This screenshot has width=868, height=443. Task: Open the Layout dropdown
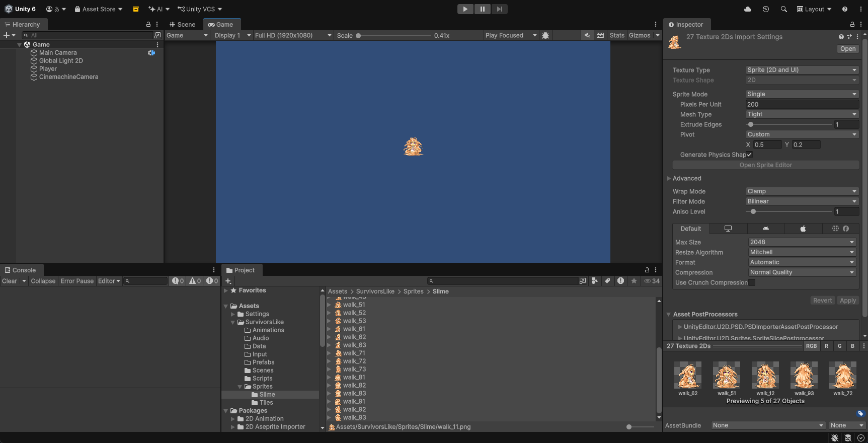(814, 9)
